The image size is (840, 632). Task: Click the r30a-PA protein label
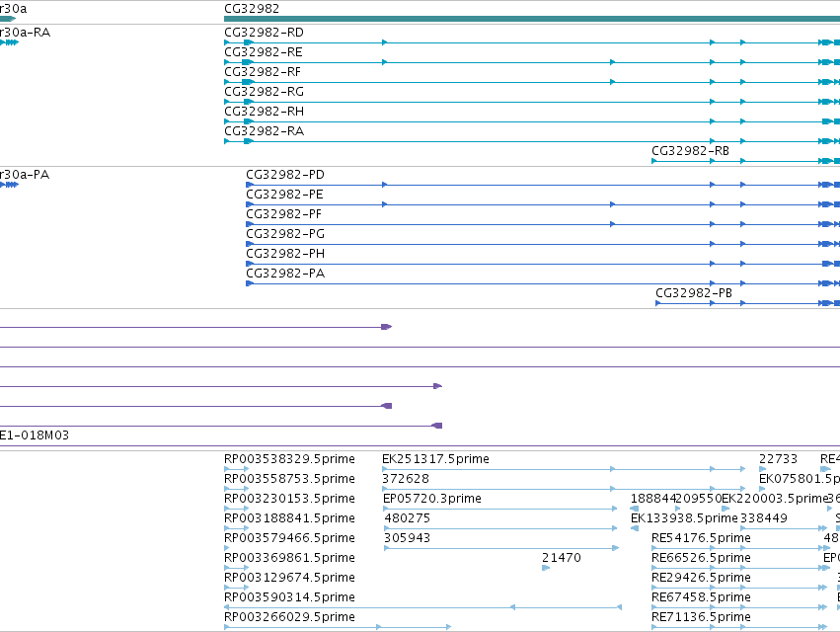[25, 175]
